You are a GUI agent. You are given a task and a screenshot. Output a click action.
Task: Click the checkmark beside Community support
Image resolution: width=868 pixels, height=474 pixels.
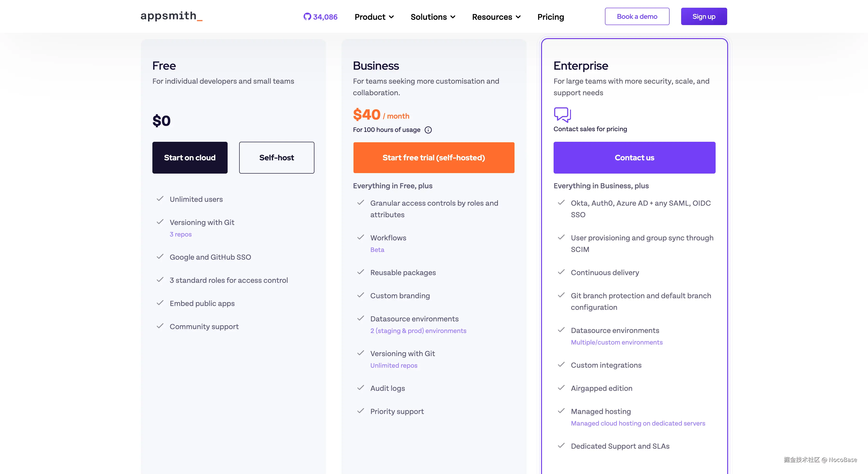160,326
